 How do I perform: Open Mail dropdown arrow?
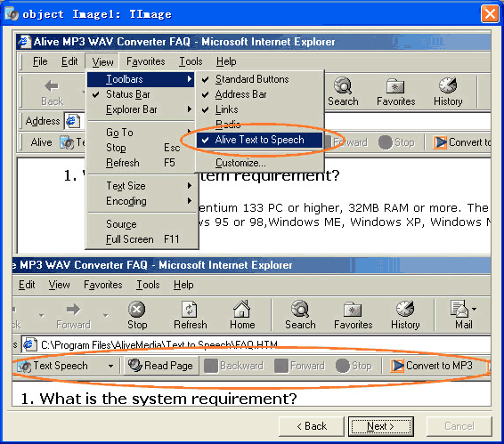(474, 309)
